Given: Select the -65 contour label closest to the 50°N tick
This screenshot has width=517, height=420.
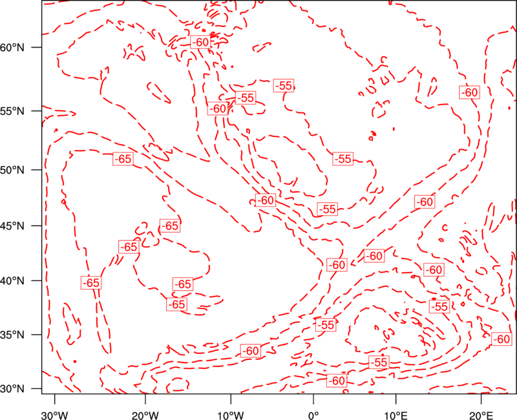Looking at the screenshot, I should 123,159.
